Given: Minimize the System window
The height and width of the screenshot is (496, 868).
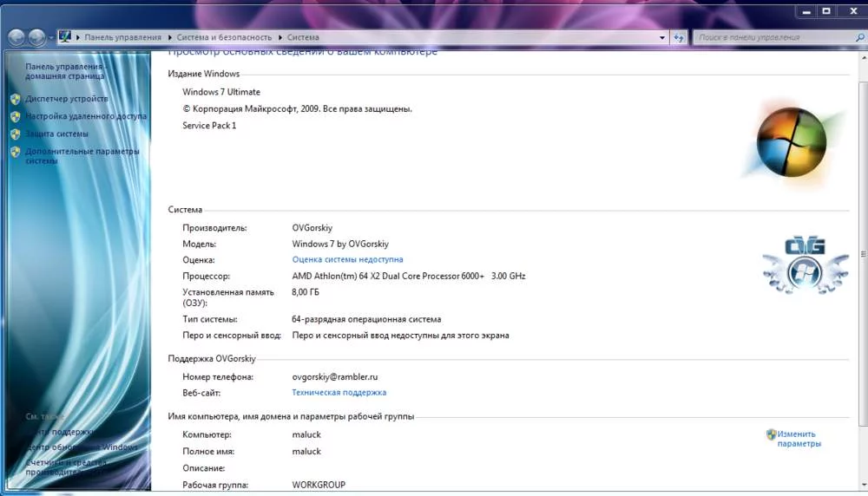Looking at the screenshot, I should [x=806, y=11].
